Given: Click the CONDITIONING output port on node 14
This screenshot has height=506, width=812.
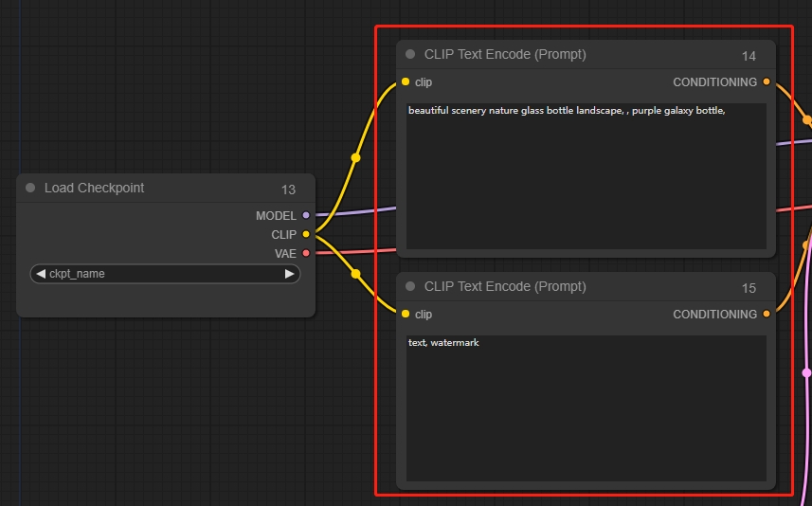Looking at the screenshot, I should 766,82.
